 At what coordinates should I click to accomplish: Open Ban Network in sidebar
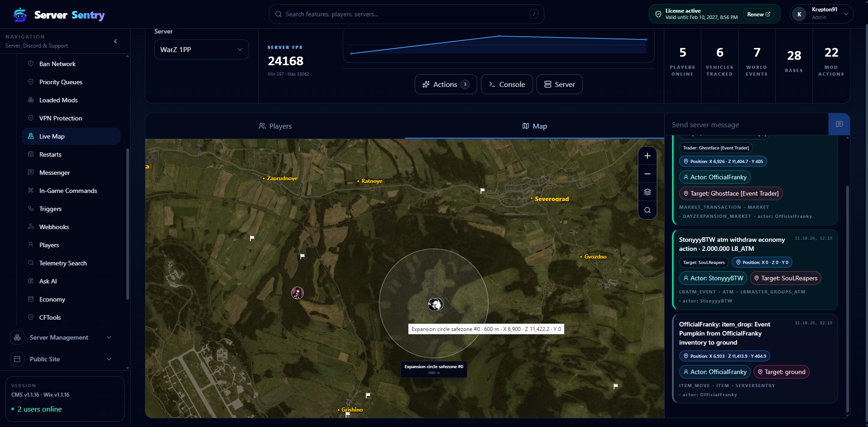click(71, 64)
